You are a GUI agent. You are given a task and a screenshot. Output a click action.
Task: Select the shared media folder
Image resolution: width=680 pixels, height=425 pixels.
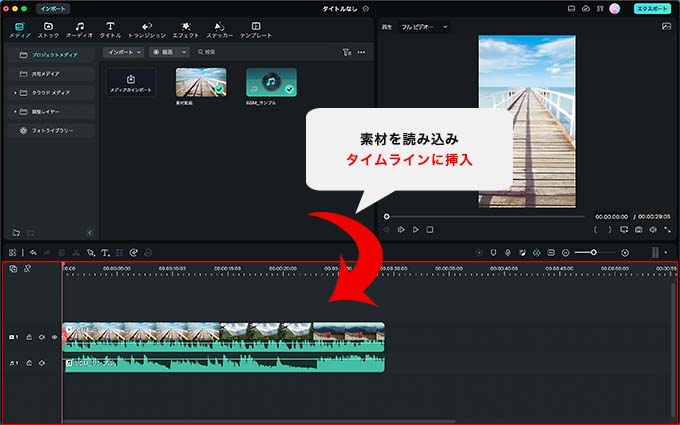coord(51,74)
